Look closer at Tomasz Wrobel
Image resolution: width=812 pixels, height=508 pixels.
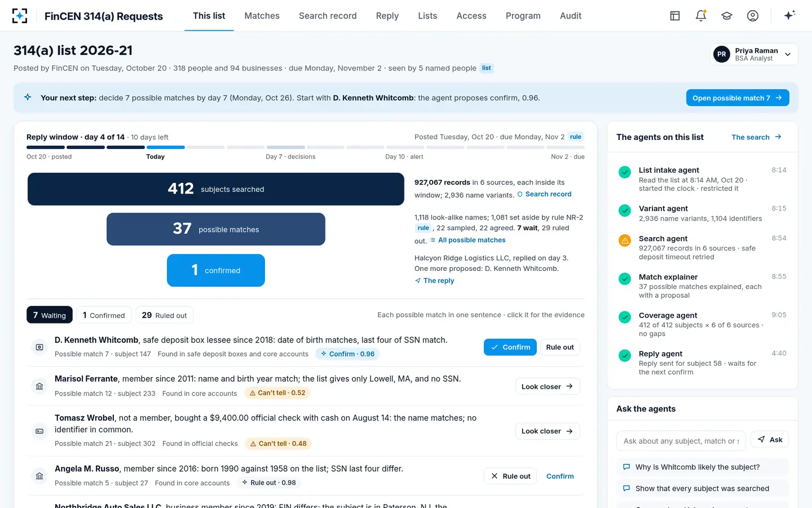[547, 431]
